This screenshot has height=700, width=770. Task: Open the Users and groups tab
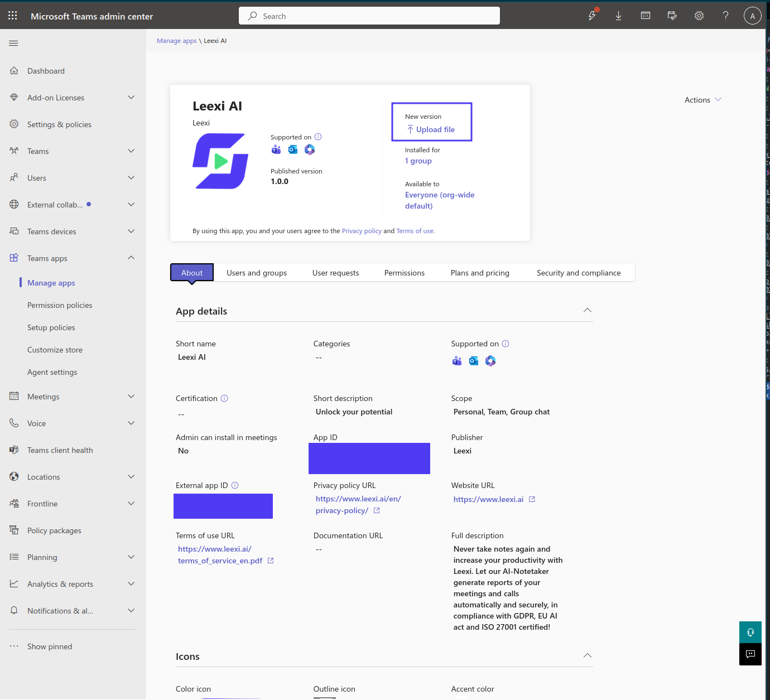pos(257,273)
